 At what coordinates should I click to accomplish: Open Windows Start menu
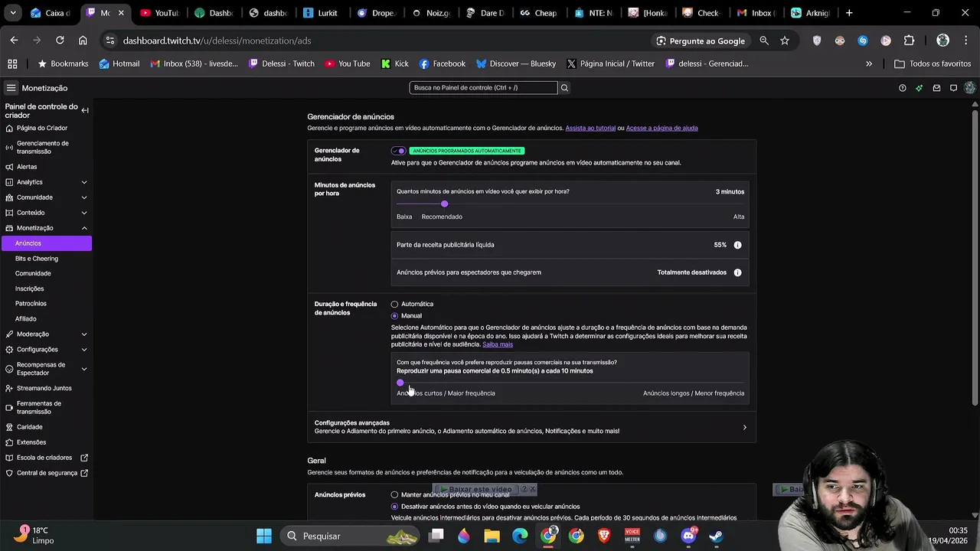[264, 536]
